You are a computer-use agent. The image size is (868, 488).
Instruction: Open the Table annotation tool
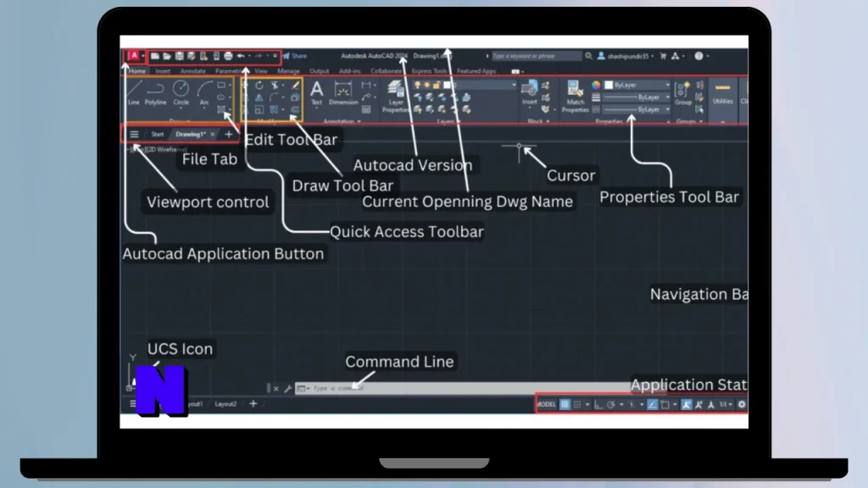(x=366, y=109)
